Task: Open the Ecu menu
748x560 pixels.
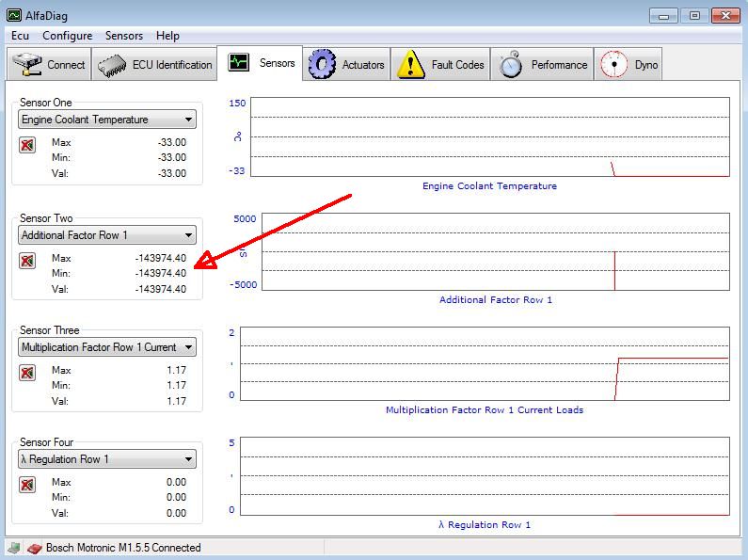Action: [20, 36]
